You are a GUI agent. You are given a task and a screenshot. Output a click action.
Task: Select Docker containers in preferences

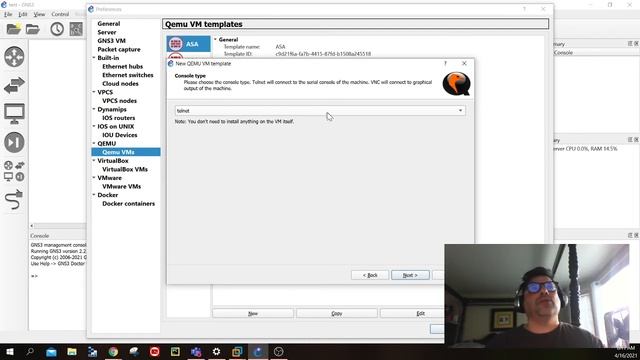tap(129, 204)
